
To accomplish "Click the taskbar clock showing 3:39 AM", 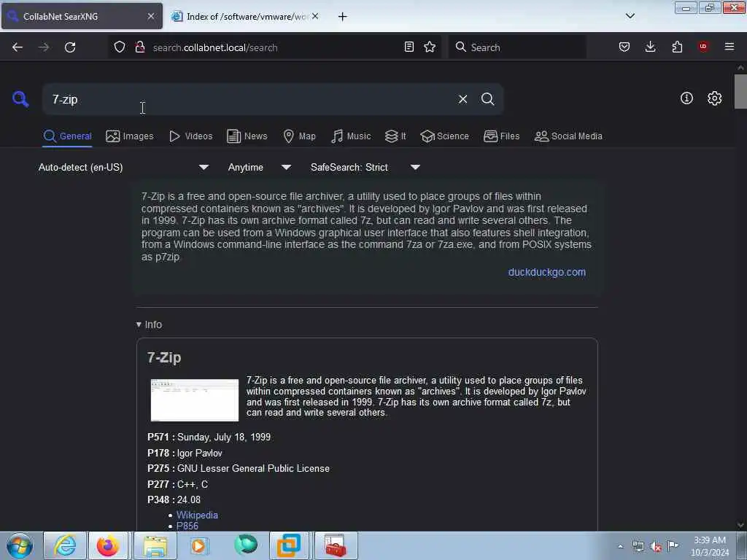I will [710, 546].
